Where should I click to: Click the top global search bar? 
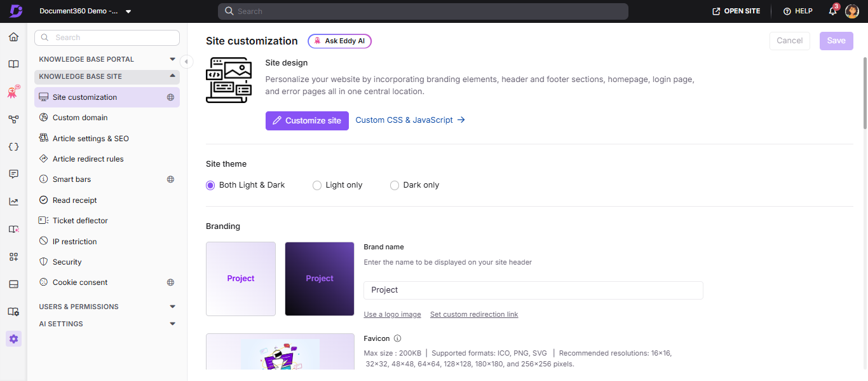pos(423,11)
